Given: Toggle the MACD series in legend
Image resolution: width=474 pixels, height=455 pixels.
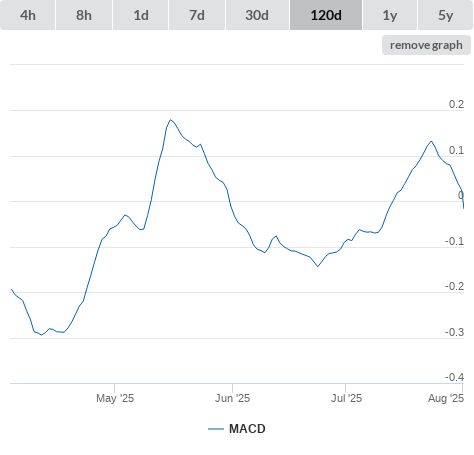Looking at the screenshot, I should 247,429.
